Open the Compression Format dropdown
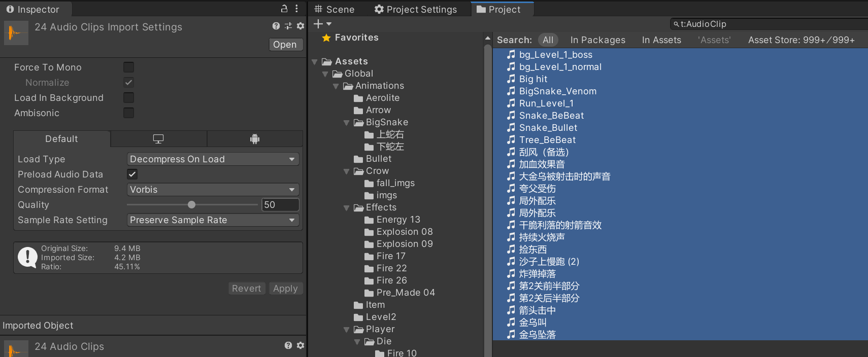The width and height of the screenshot is (868, 357). click(212, 190)
